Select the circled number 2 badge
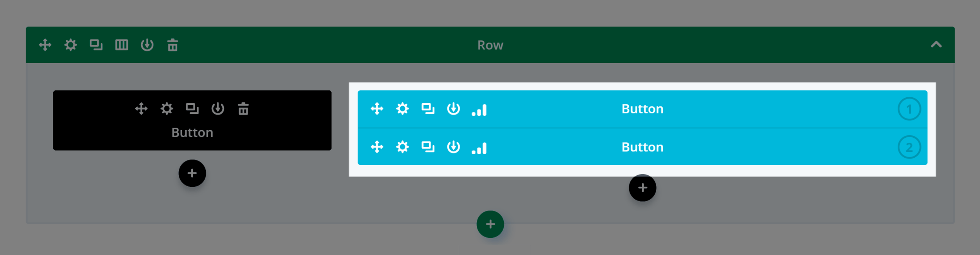The image size is (980, 255). 909,147
